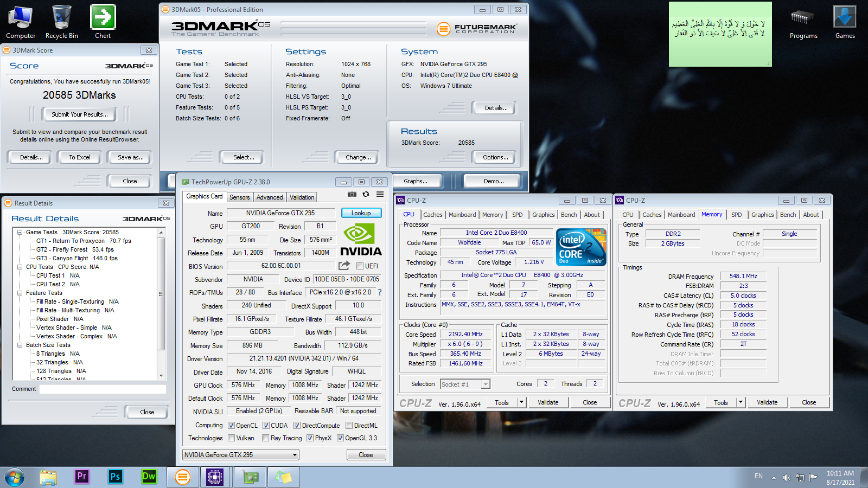Open the Chert desktop shortcut
Viewport: 868px width, 488px height.
(103, 22)
